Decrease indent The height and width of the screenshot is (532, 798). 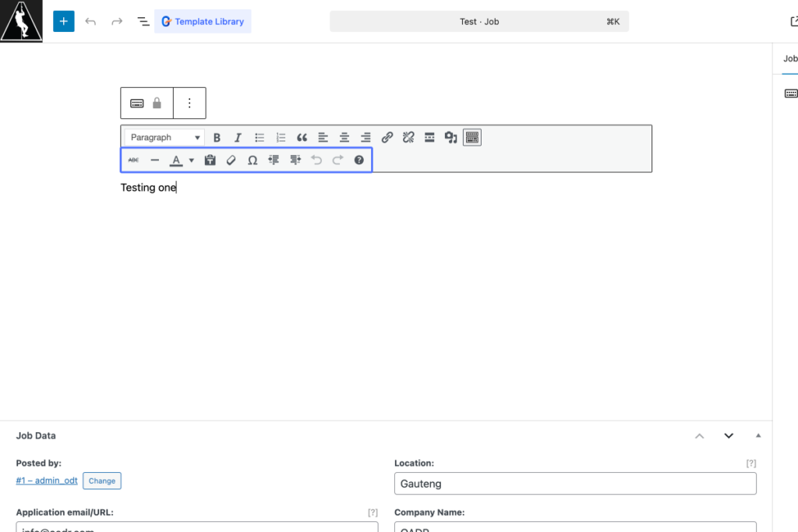pos(274,160)
